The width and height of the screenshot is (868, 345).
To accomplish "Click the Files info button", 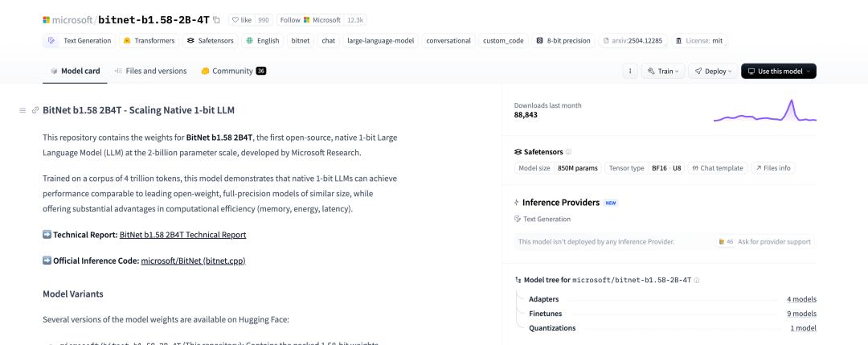I will (x=771, y=168).
